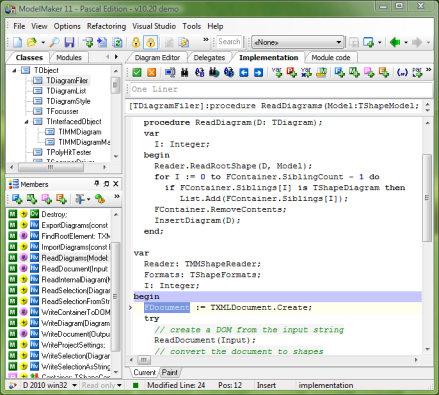
Task: Click the green checkmark save code icon
Action: tap(137, 72)
